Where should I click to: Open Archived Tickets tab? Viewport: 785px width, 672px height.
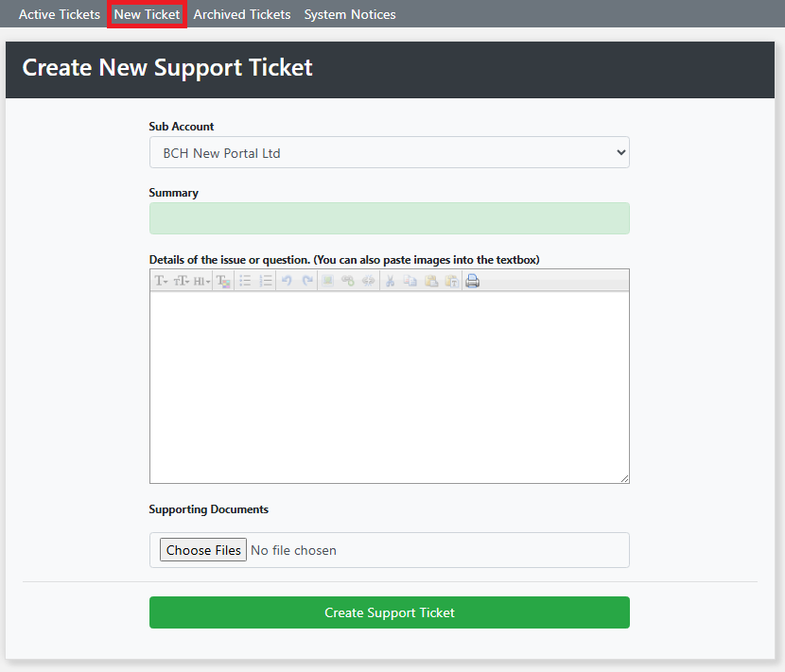tap(242, 14)
